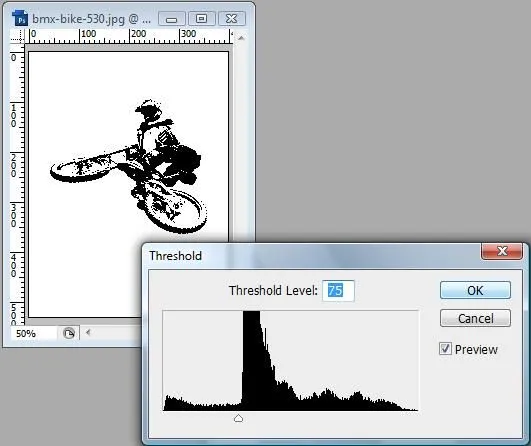
Task: Click the Threshold dialog title text
Action: tap(175, 256)
